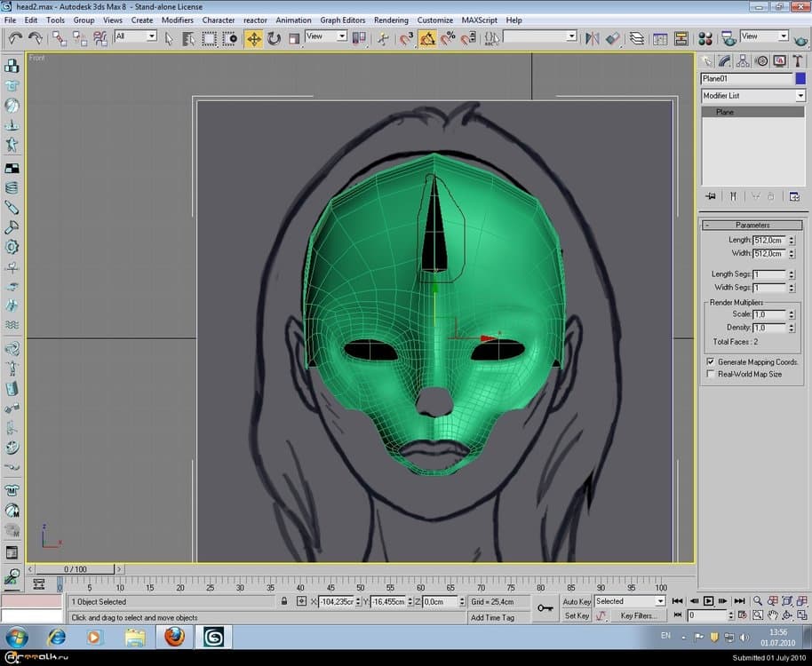Open the Material Editor icon
Viewport: 812px width, 666px height.
(x=705, y=38)
